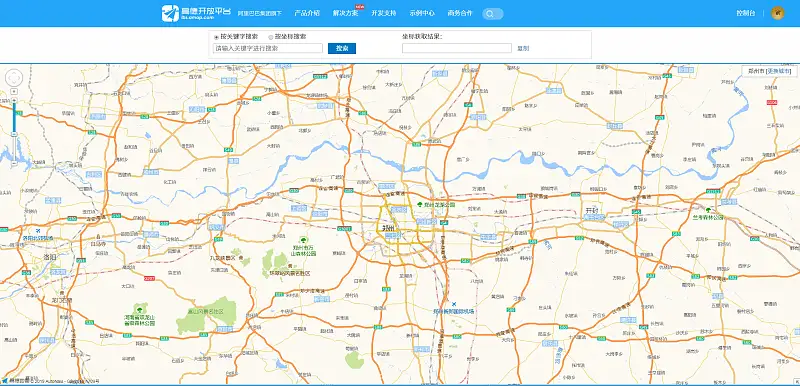Select the 按坐标搜索 radio button
Screen dimensions: 800x386
[x=271, y=37]
